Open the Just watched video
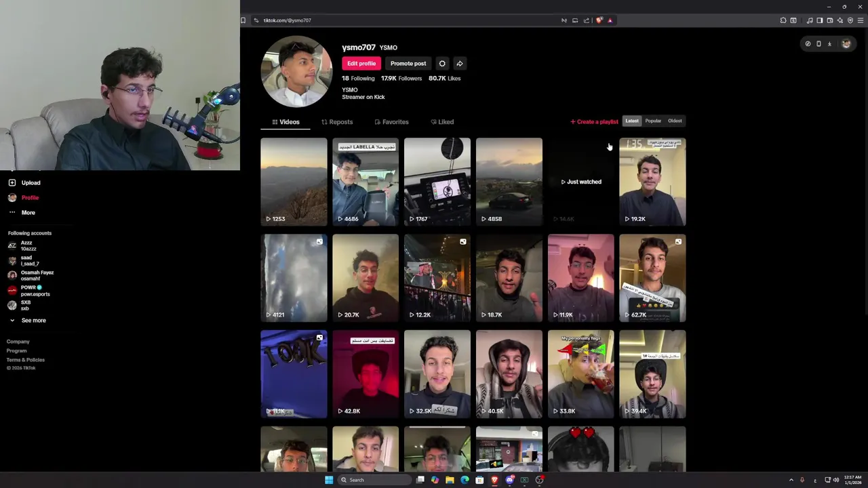This screenshot has width=868, height=488. 581,182
